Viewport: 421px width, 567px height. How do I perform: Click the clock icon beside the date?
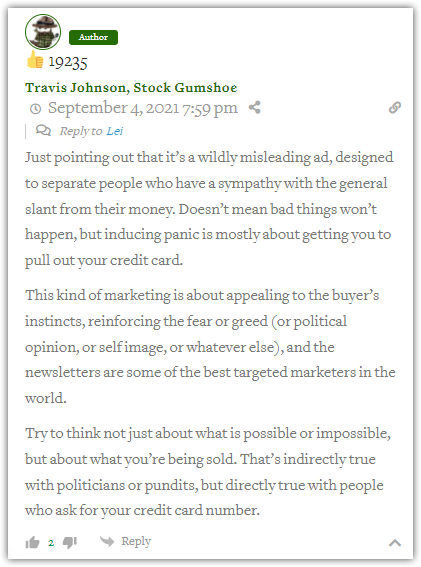coord(35,108)
